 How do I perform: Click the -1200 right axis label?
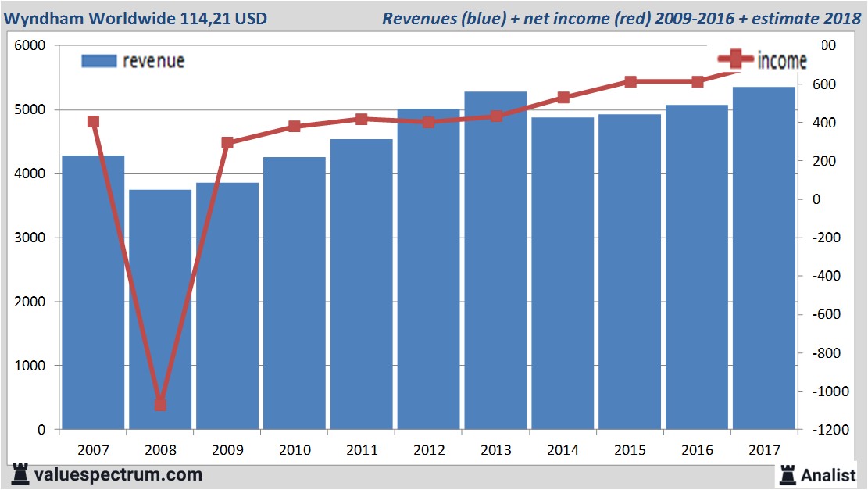tap(830, 430)
